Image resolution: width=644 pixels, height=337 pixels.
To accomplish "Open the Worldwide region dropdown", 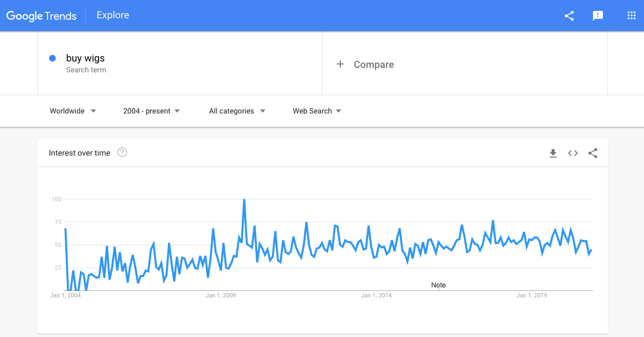I will point(73,111).
